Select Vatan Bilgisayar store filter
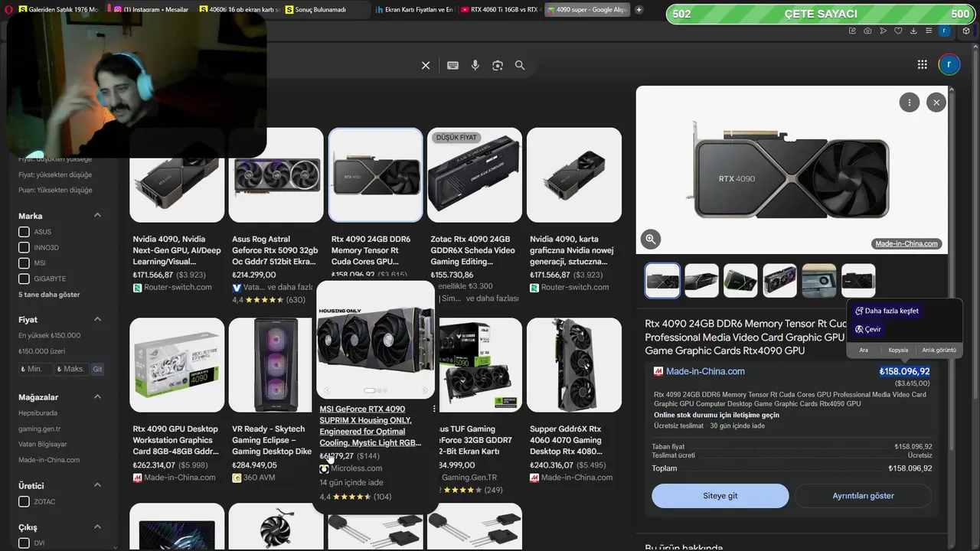The image size is (980, 551). (42, 444)
